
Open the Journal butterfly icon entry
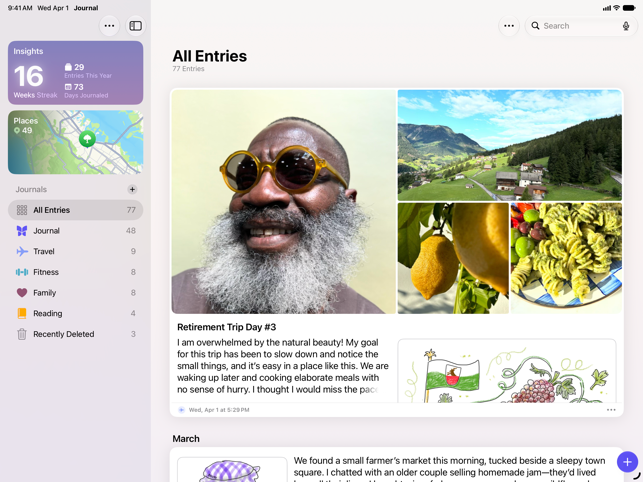[x=75, y=231]
